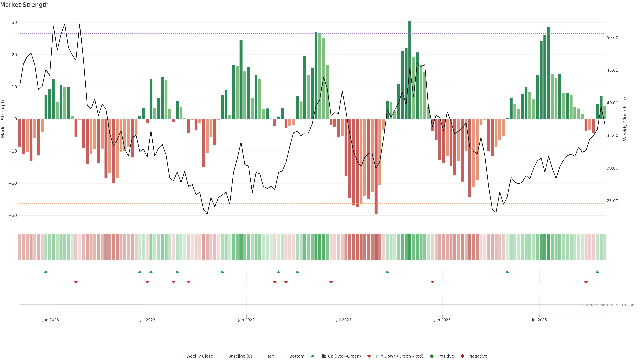The image size is (644, 362).
Task: Click the Jan 2024 x-axis label
Action: point(246,320)
